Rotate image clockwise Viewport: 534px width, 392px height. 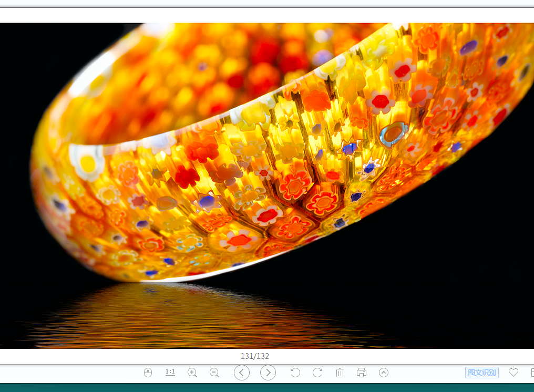pos(317,373)
